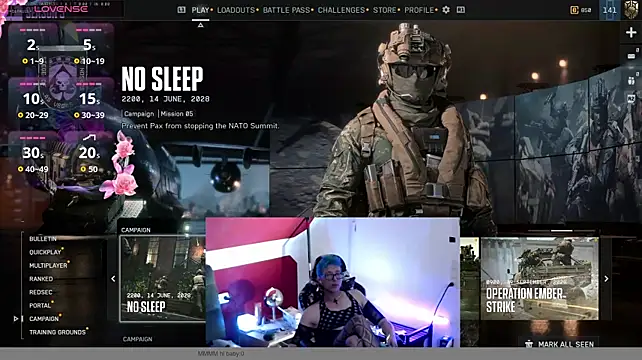Open the NO SLEEP campaign card
642x360 pixels.
163,278
